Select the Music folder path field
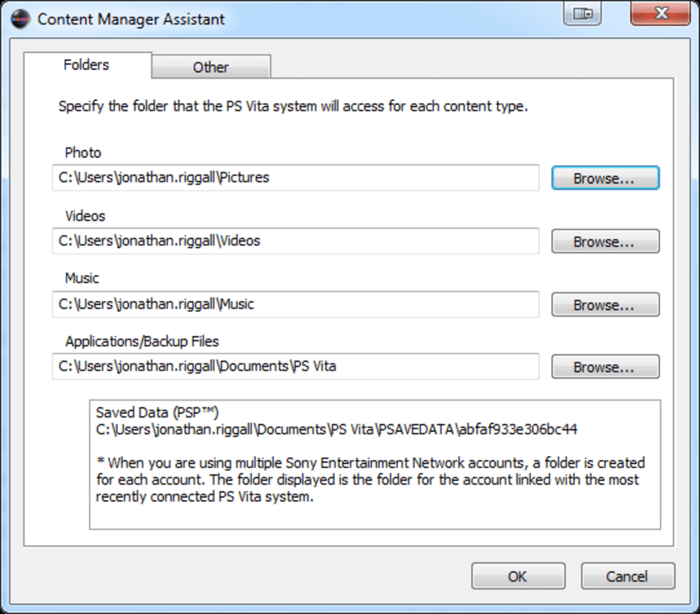 tap(295, 304)
